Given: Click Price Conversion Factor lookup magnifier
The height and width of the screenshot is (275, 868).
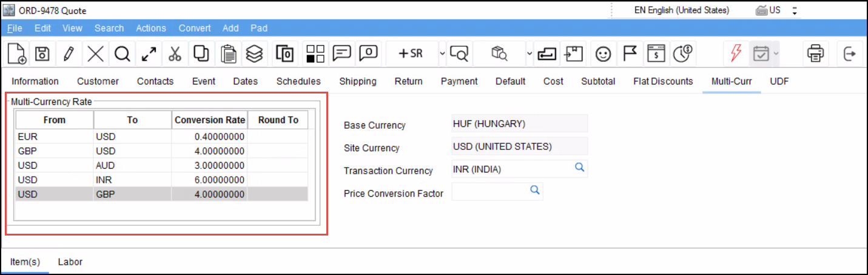Looking at the screenshot, I should (534, 190).
